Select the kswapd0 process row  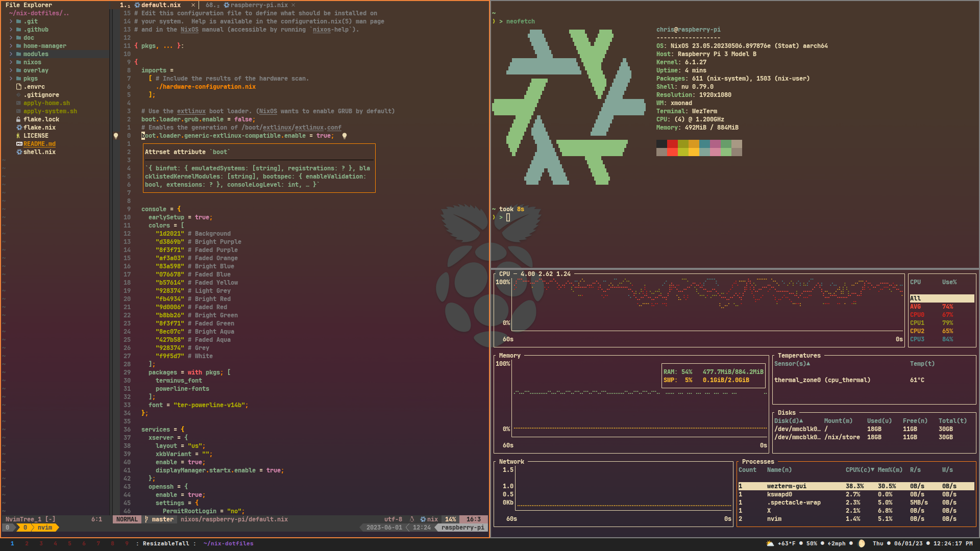coord(779,494)
